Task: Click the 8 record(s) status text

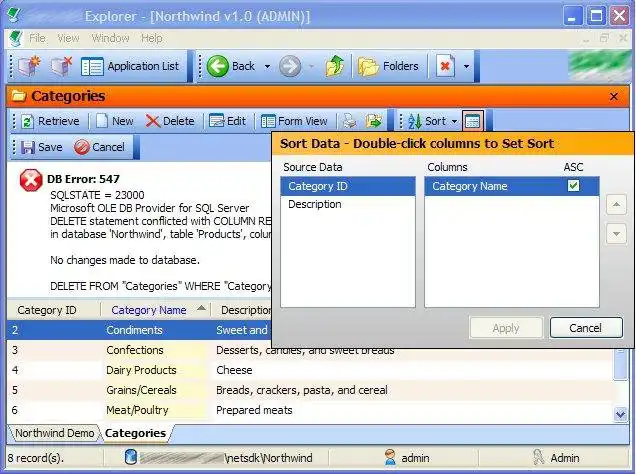Action: (x=36, y=458)
